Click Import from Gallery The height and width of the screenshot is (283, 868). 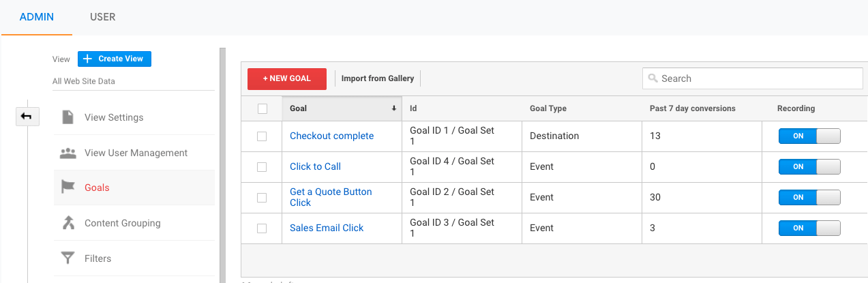click(x=378, y=78)
